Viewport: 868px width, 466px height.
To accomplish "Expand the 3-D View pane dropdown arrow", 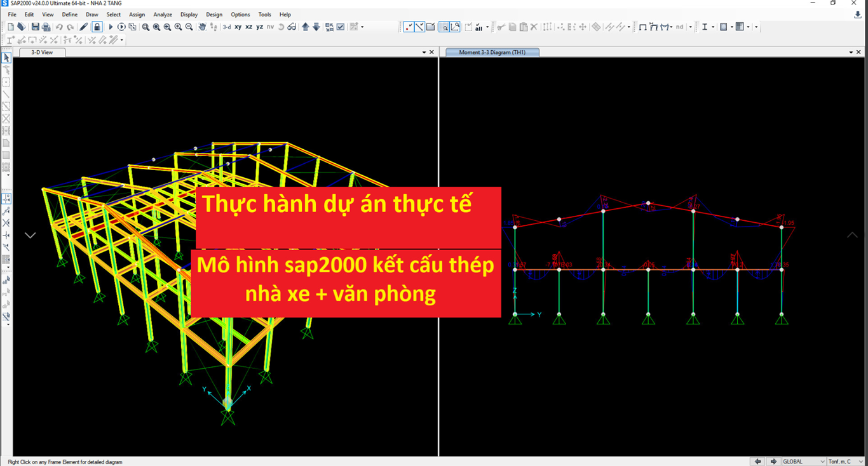I will 424,52.
